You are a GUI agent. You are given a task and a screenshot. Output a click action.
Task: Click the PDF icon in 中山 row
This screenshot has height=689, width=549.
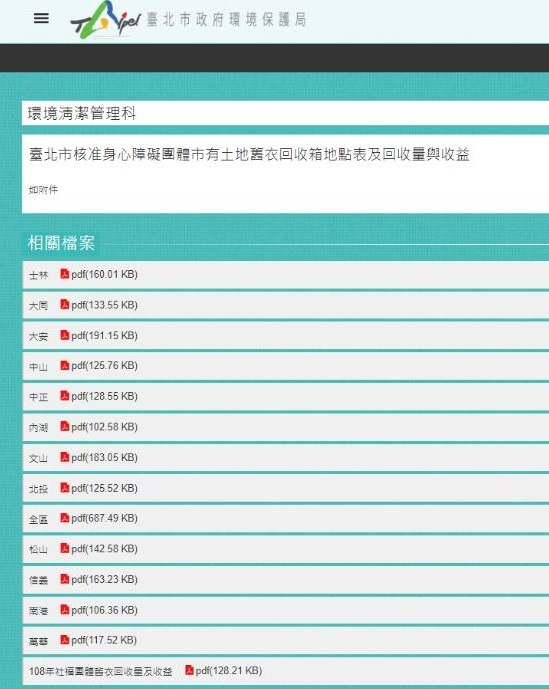(x=65, y=365)
